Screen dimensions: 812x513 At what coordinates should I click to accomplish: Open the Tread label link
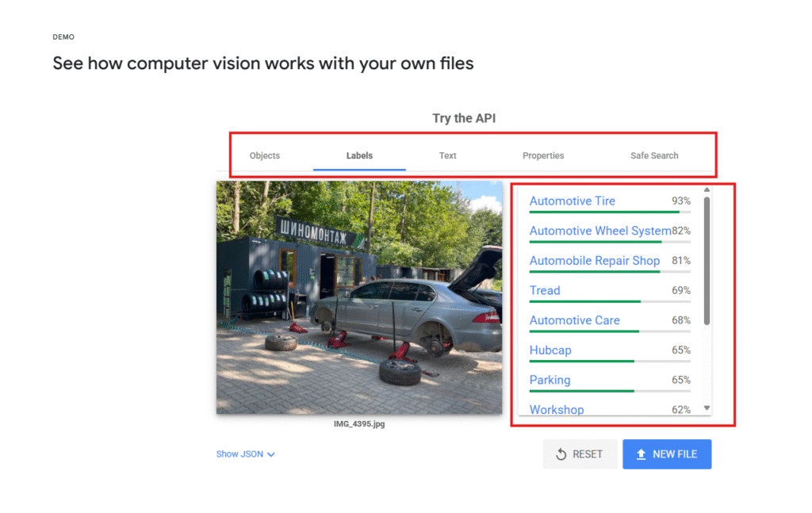point(545,290)
